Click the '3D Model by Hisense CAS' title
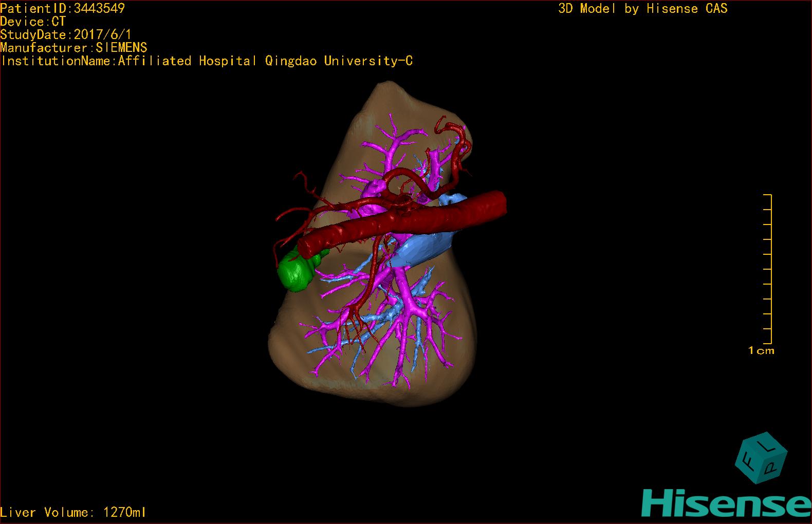 tap(643, 9)
